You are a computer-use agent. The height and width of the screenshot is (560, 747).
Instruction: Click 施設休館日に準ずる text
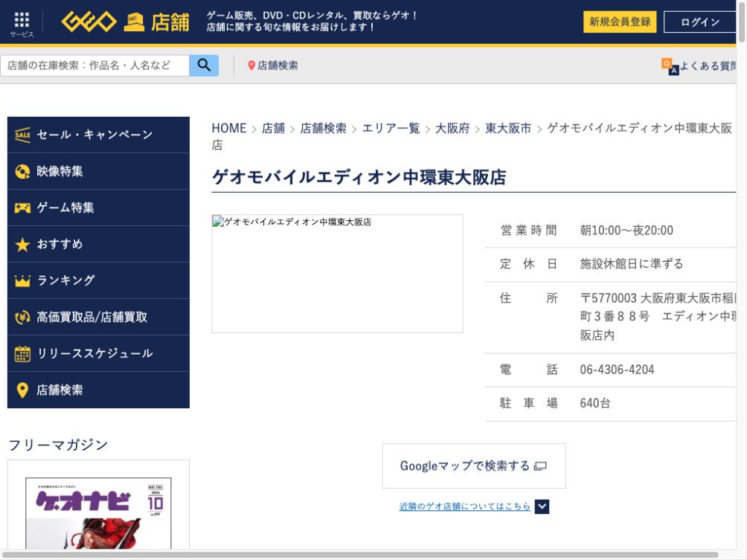632,264
